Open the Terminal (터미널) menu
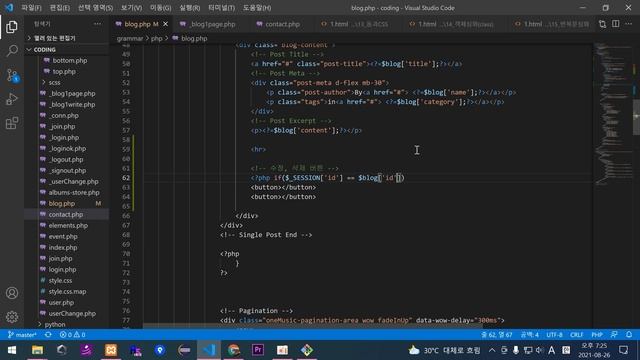 [x=221, y=8]
